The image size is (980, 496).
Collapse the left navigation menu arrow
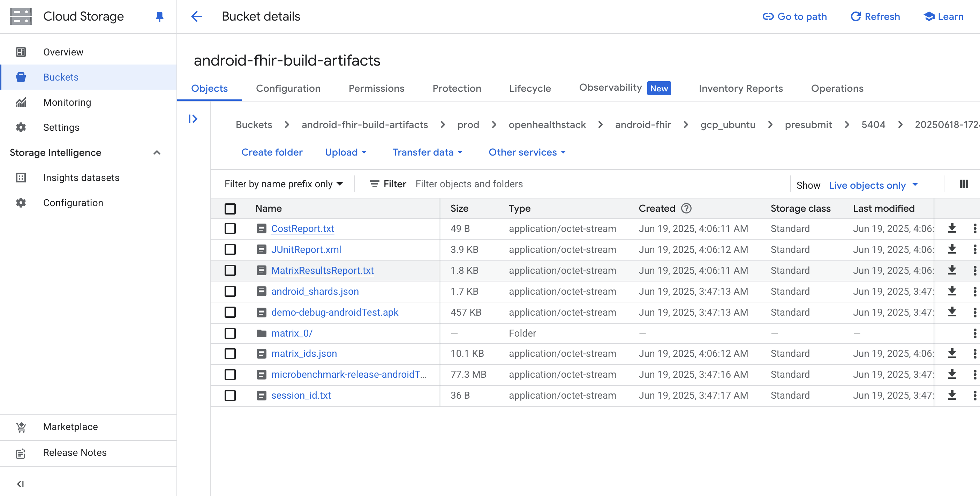coord(21,484)
